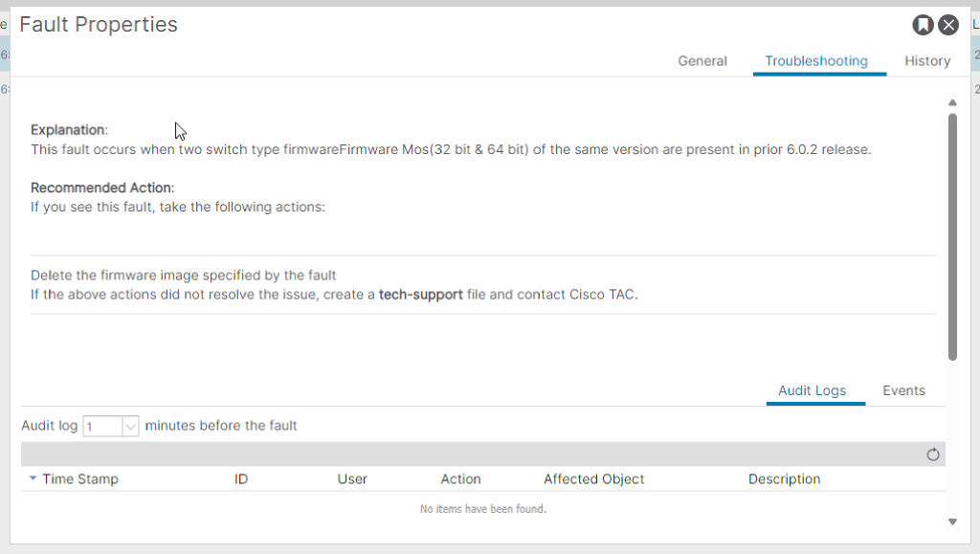
Task: Click the scrollbar down arrow
Action: (x=952, y=521)
